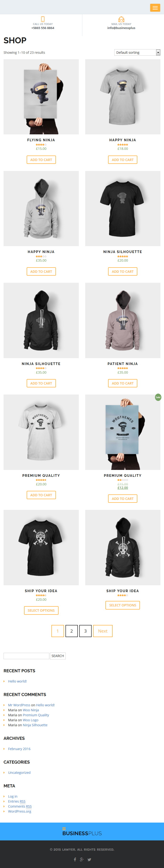Click the envelope icon above Mail Us Today
Viewport: 164px width, 868px height.
pos(121,19)
